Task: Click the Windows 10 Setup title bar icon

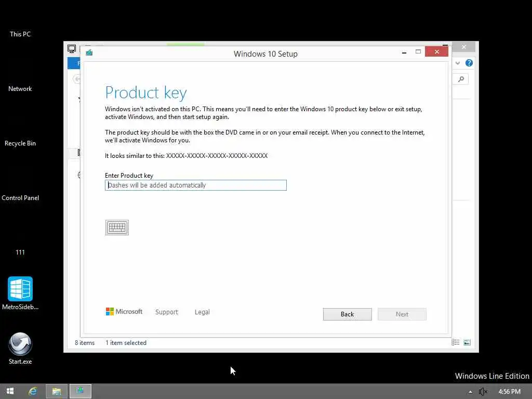Action: (89, 52)
